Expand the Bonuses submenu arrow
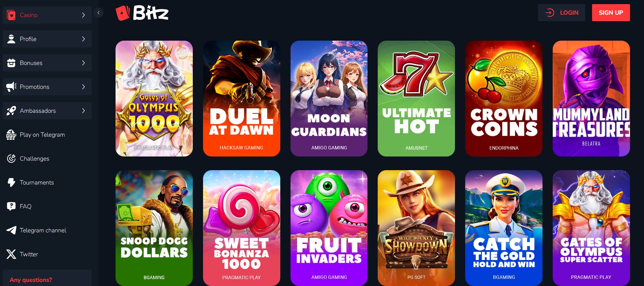The width and height of the screenshot is (644, 286). point(83,63)
